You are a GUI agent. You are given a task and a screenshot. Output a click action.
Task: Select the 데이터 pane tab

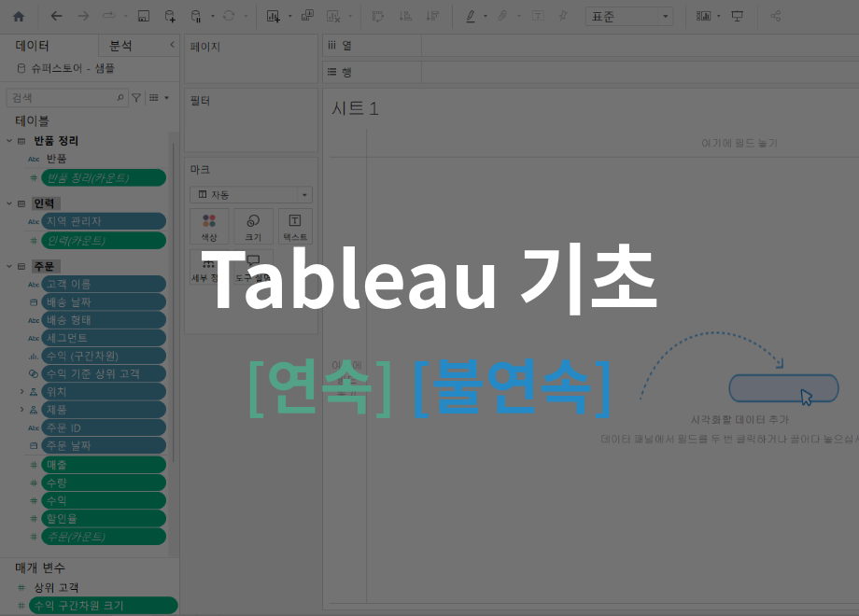click(33, 46)
